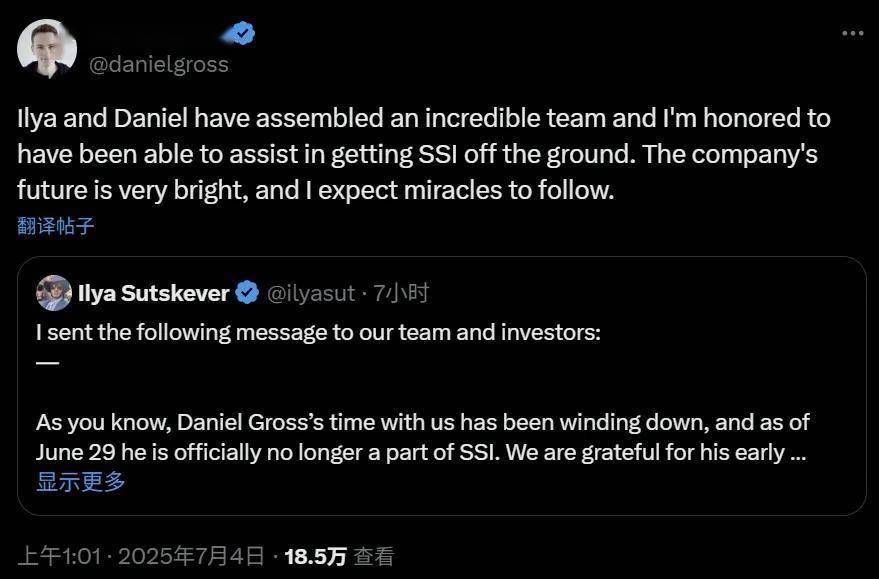Expand the quoted post with 显示更多
Image resolution: width=879 pixels, height=579 pixels.
pos(81,482)
